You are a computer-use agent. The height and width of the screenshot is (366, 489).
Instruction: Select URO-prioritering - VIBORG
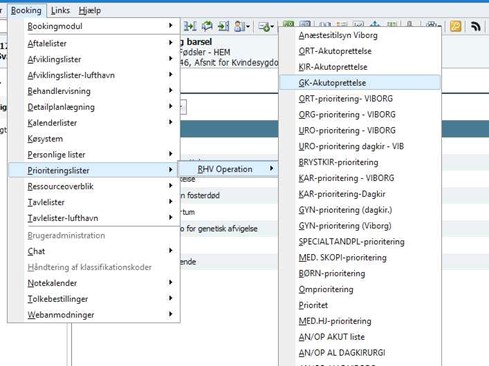[x=360, y=130]
